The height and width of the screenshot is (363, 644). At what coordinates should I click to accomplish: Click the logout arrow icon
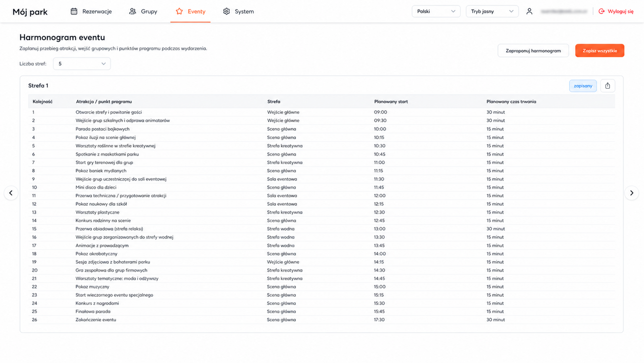click(x=601, y=11)
